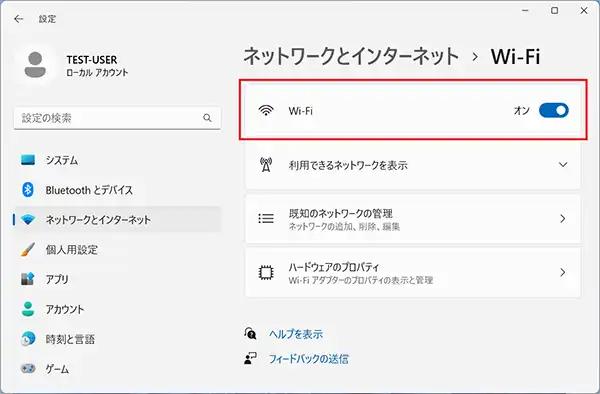Select ネットワークとインターネット in sidebar

(x=117, y=220)
